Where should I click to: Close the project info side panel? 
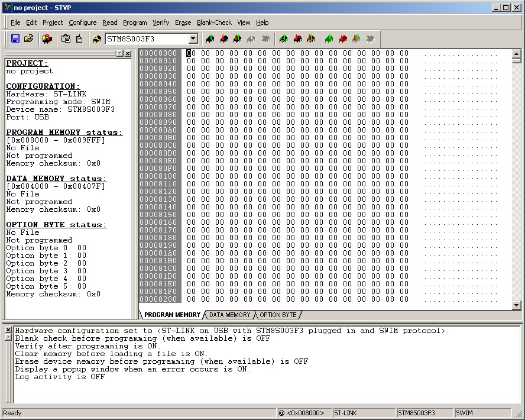(128, 53)
